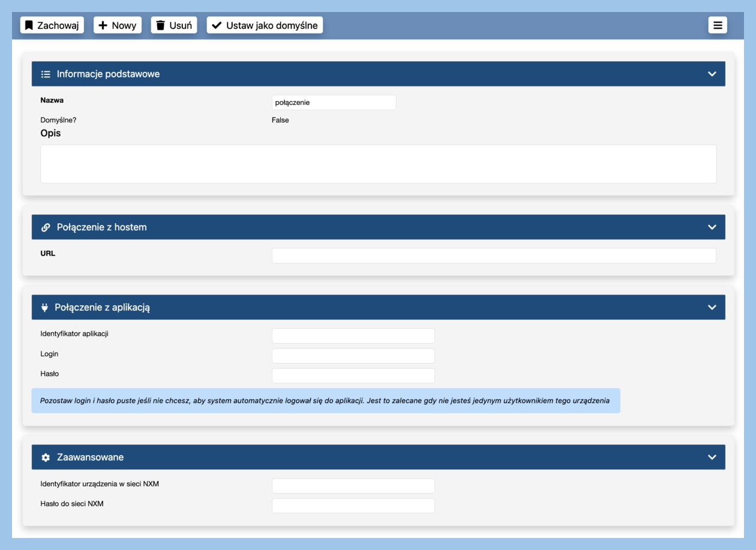756x550 pixels.
Task: Click the hamburger menu icon
Action: [718, 25]
